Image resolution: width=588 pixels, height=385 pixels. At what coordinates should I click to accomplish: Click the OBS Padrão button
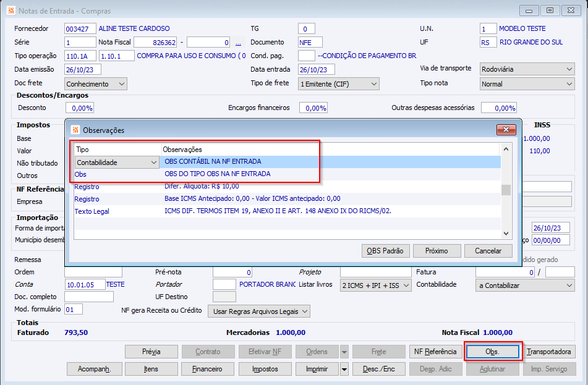pos(385,251)
